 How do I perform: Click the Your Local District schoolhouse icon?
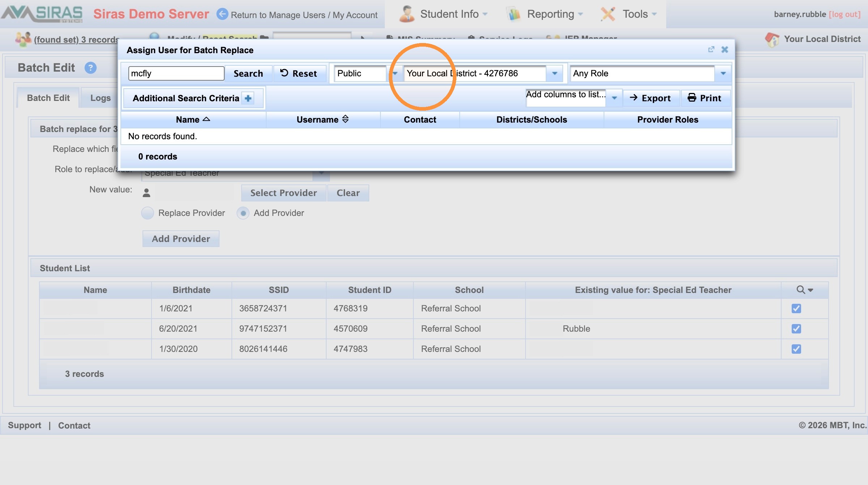pyautogui.click(x=772, y=39)
